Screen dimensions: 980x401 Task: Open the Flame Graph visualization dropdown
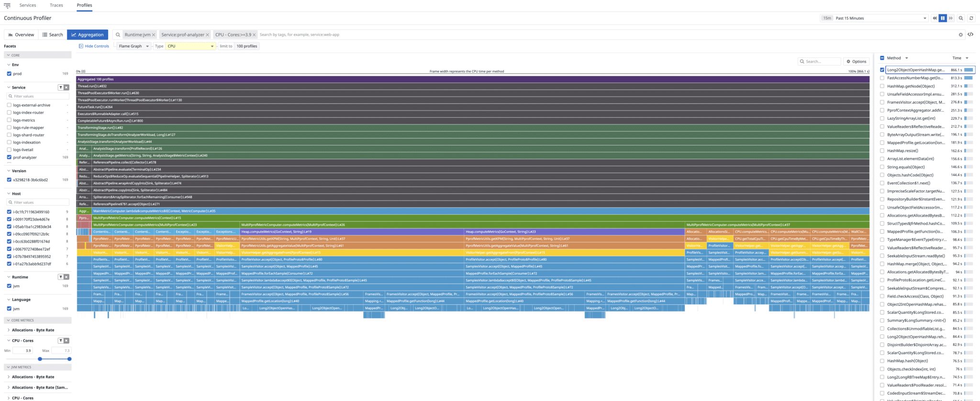point(134,46)
